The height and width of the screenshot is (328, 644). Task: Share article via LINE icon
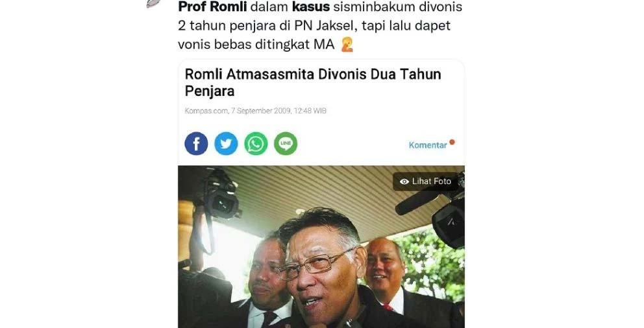pyautogui.click(x=286, y=143)
